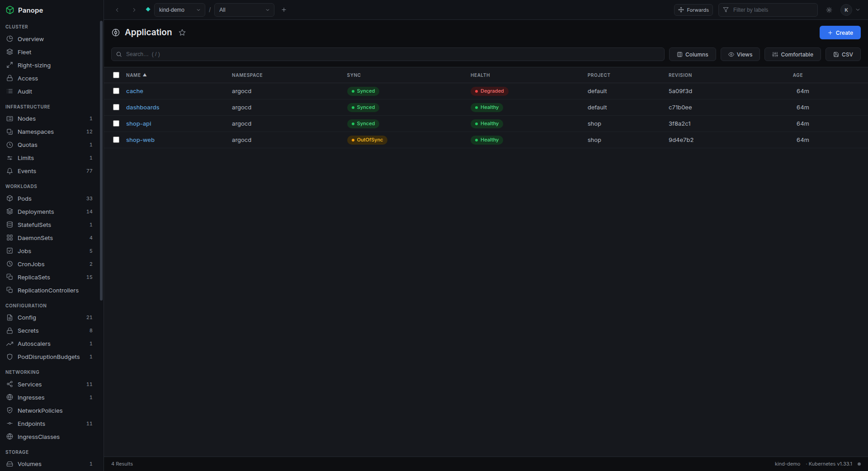
Task: Open ReplicaSets in the sidebar
Action: [50, 277]
